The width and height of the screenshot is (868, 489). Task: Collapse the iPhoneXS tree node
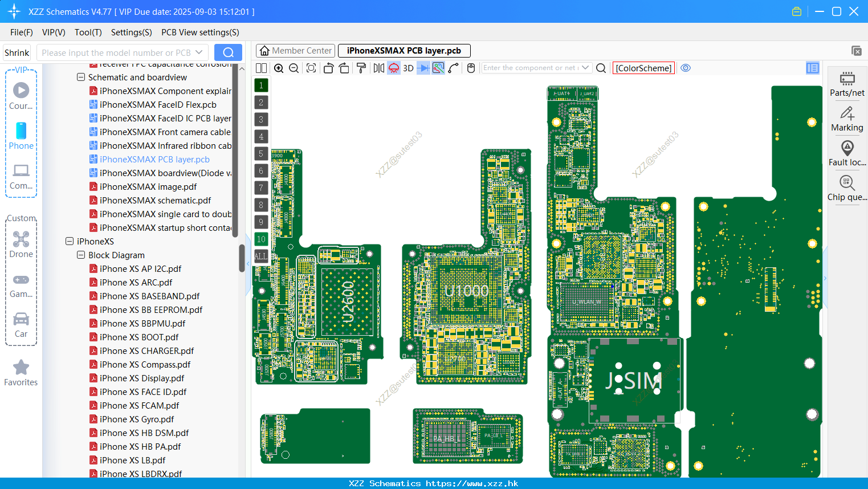point(70,241)
